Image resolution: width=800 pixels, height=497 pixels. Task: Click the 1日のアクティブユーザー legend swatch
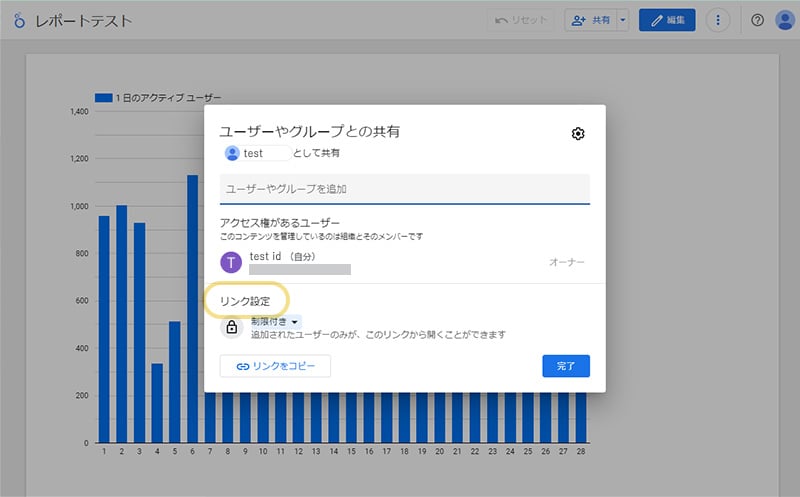[x=104, y=97]
